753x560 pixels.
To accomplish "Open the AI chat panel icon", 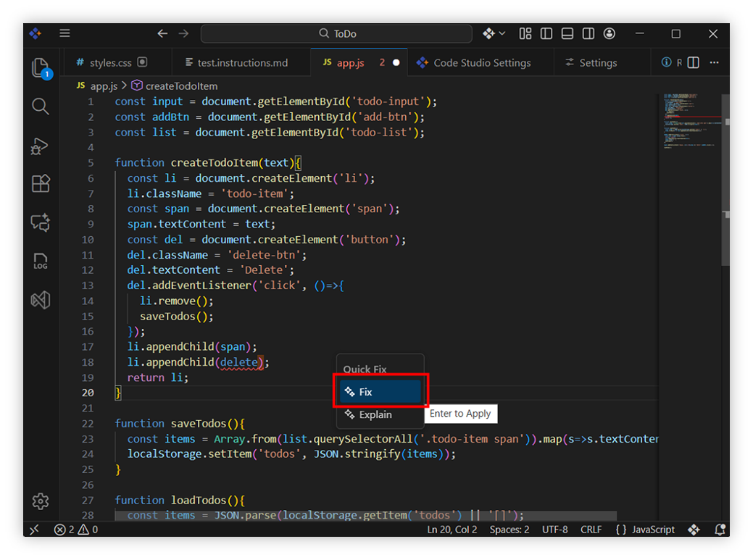I will [41, 222].
